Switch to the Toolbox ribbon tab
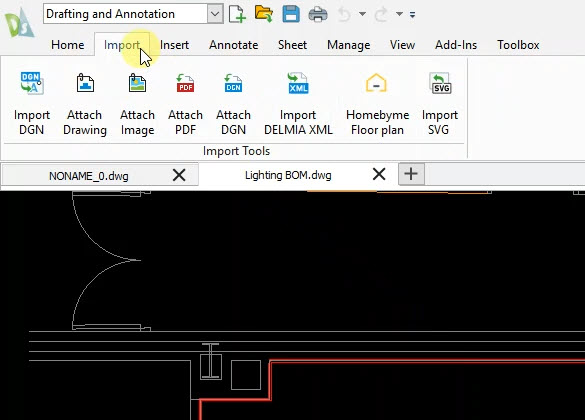This screenshot has width=585, height=420. click(x=518, y=45)
